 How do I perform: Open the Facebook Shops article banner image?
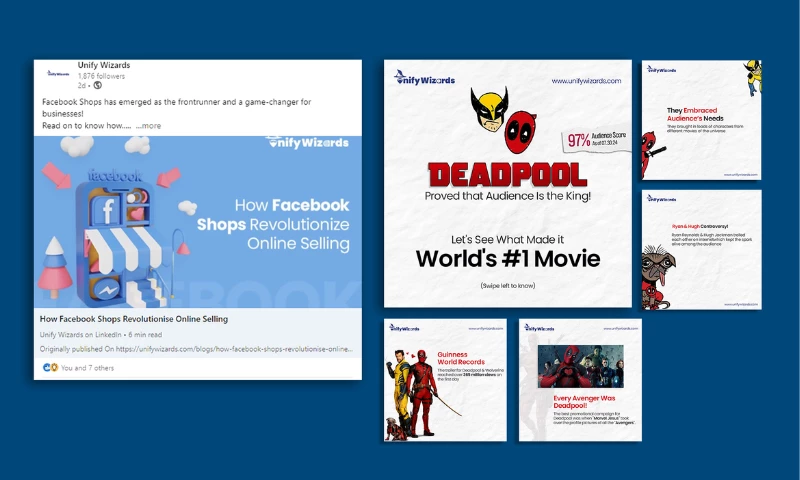(x=197, y=221)
